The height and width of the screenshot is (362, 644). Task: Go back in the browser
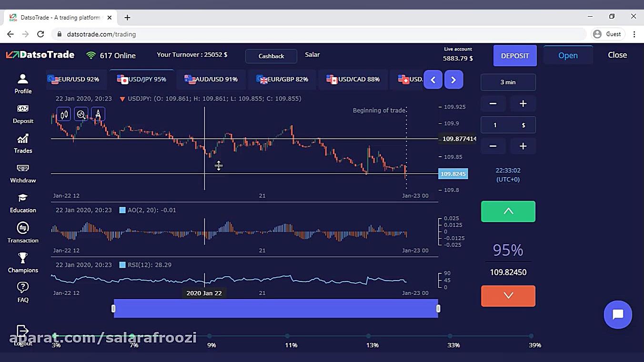pyautogui.click(x=10, y=34)
